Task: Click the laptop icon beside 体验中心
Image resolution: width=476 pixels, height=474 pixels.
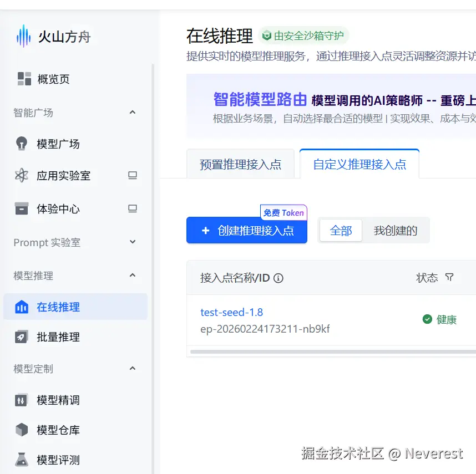Action: coord(133,208)
